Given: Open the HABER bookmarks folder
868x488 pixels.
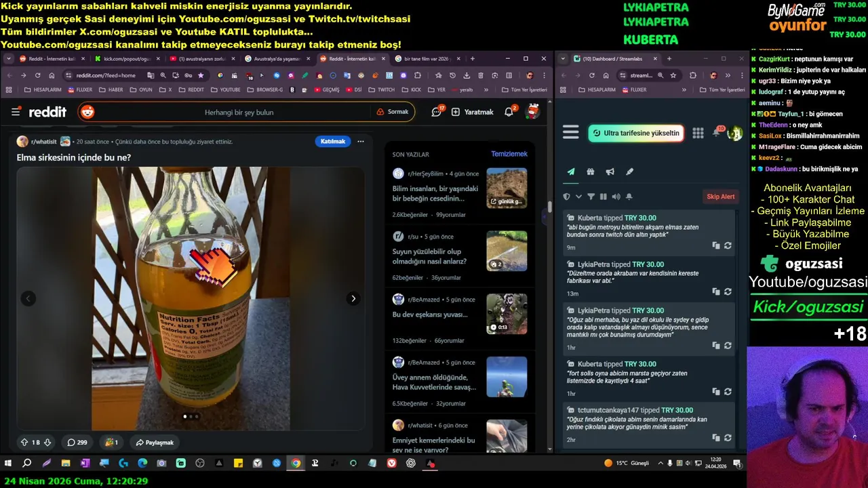Looking at the screenshot, I should pyautogui.click(x=111, y=89).
